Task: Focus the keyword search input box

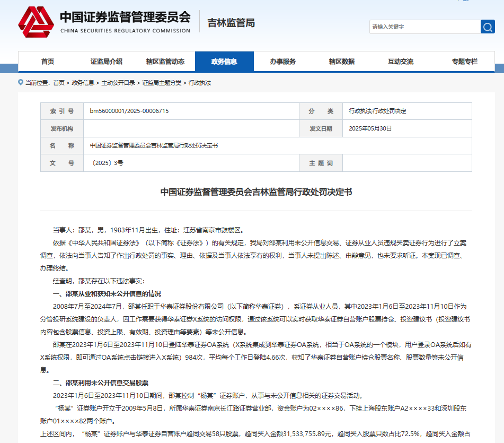Action: point(424,27)
